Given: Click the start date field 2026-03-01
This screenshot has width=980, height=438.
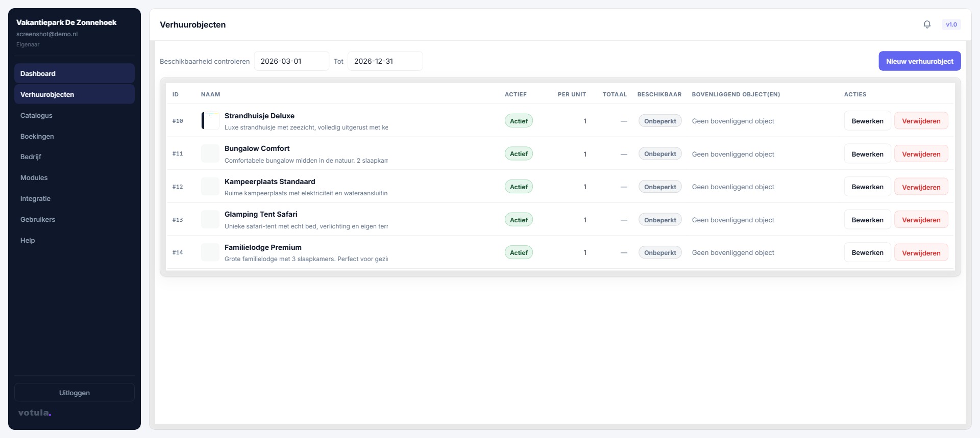Looking at the screenshot, I should (291, 61).
